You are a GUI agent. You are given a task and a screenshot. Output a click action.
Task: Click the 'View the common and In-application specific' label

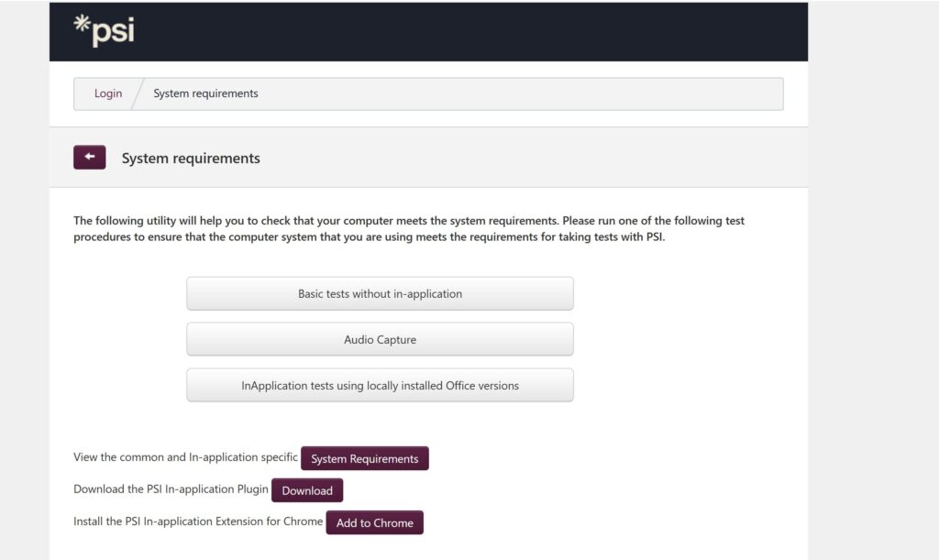pyautogui.click(x=185, y=457)
